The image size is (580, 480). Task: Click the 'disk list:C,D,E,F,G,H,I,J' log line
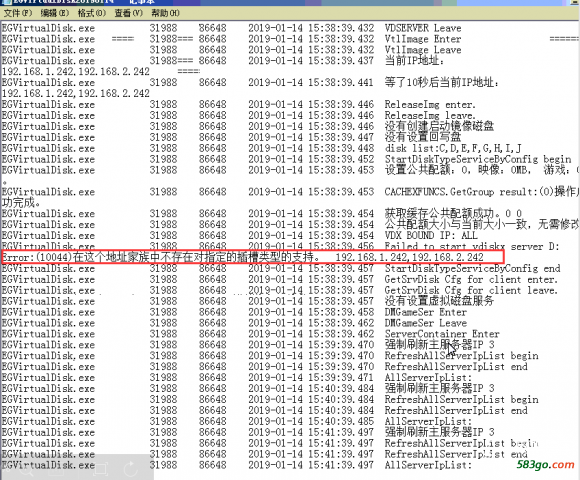pyautogui.click(x=262, y=148)
